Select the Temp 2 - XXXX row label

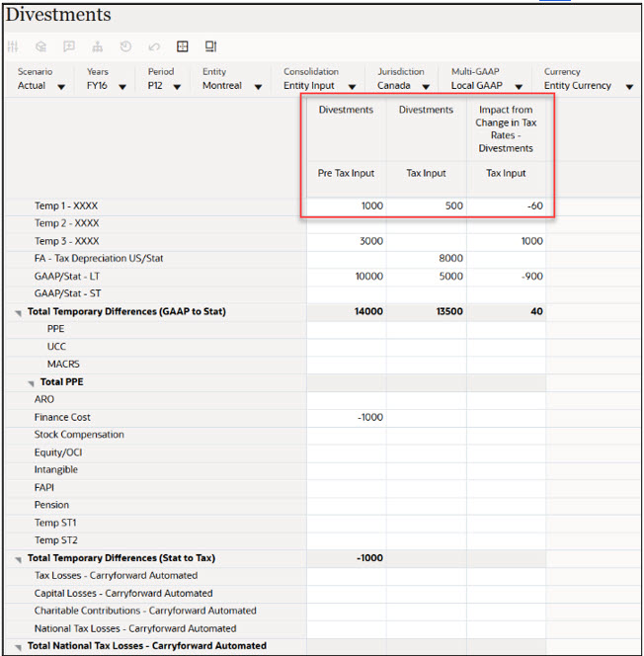tap(67, 223)
